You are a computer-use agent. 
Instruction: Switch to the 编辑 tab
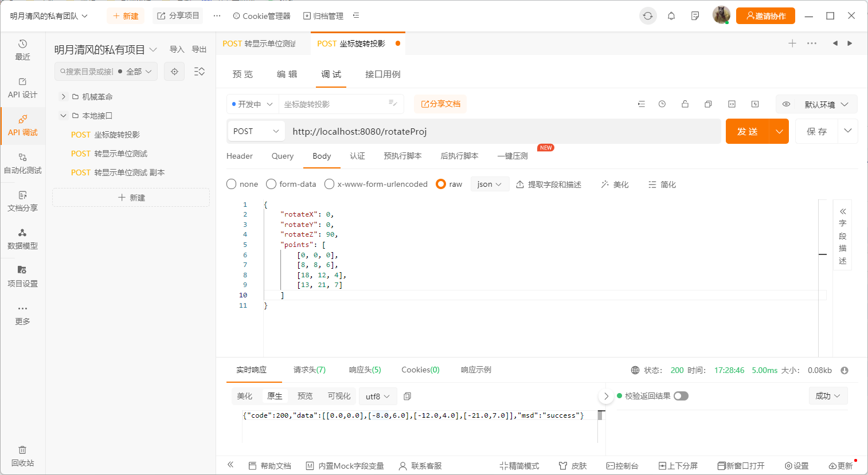[287, 74]
